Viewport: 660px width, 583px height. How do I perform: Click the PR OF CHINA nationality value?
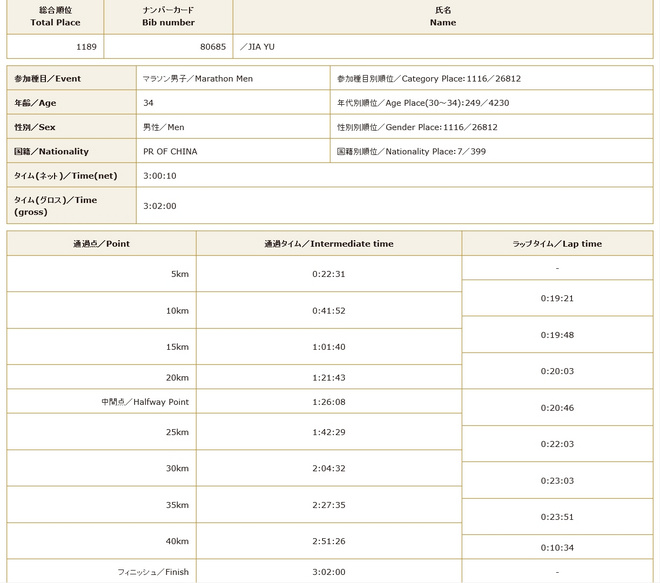coord(171,151)
